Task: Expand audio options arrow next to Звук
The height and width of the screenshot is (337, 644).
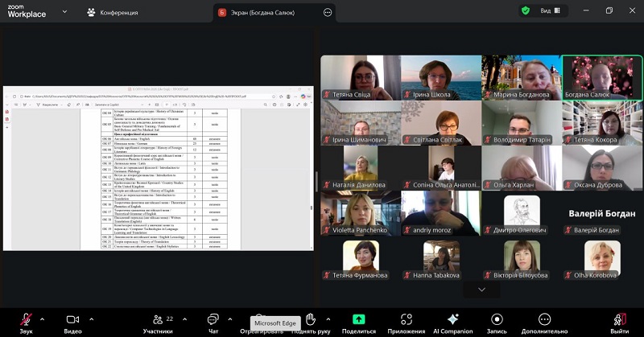Action: coord(42,319)
